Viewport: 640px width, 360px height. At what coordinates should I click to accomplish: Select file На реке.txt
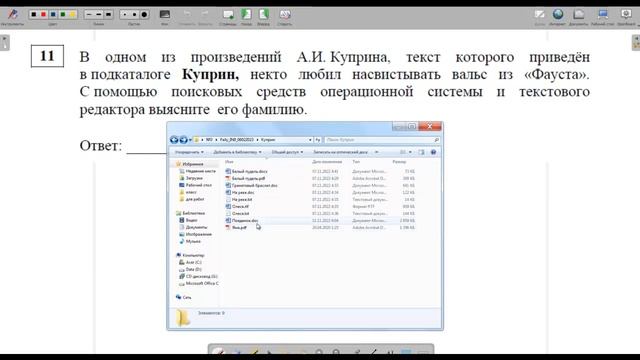pos(239,200)
